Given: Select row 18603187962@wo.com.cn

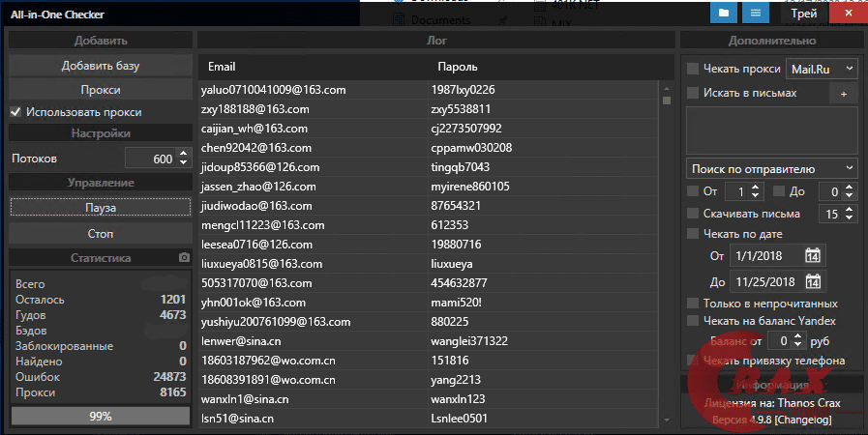Looking at the screenshot, I should 428,361.
